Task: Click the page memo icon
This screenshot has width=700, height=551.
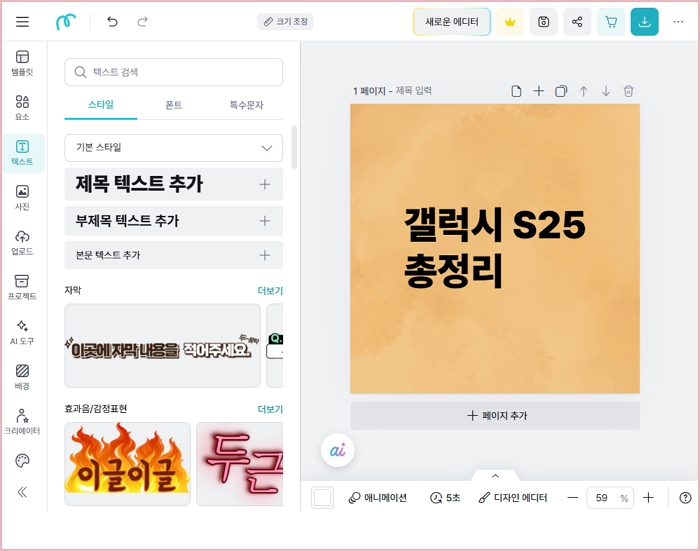Action: 516,91
